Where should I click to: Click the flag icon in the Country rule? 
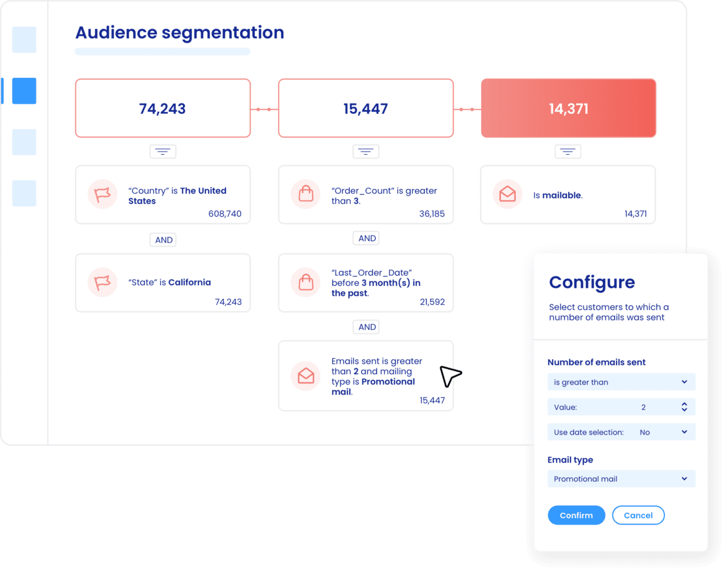[x=102, y=195]
